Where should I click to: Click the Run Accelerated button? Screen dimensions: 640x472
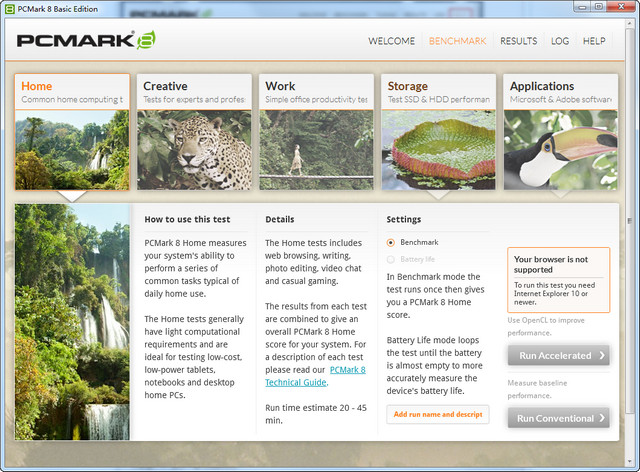click(x=559, y=356)
